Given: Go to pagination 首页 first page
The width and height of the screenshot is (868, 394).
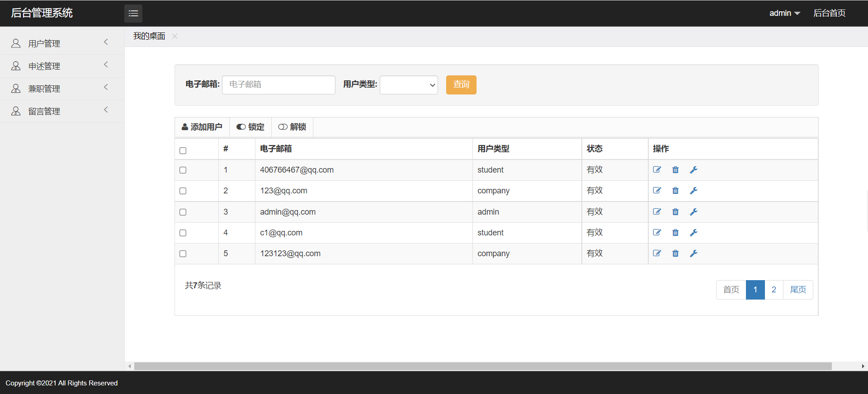Looking at the screenshot, I should click(731, 290).
